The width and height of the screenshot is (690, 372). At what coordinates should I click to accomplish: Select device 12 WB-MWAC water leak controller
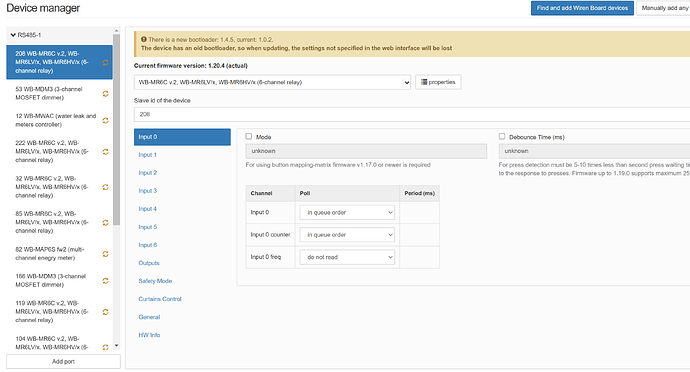click(59, 120)
